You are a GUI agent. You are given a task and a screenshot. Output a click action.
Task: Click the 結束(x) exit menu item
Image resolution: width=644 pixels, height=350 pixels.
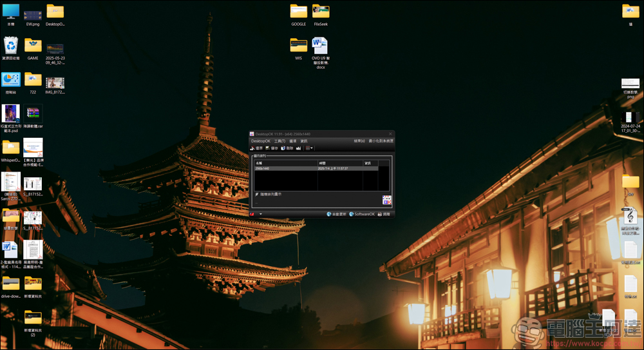pyautogui.click(x=359, y=141)
